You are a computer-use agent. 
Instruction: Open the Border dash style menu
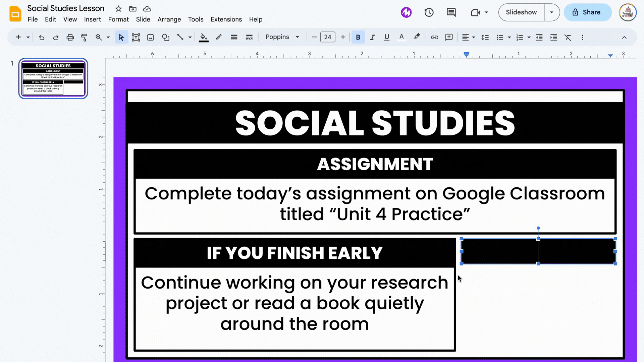coord(249,37)
